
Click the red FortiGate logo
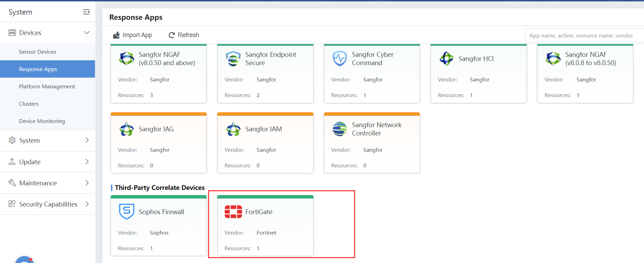[233, 212]
